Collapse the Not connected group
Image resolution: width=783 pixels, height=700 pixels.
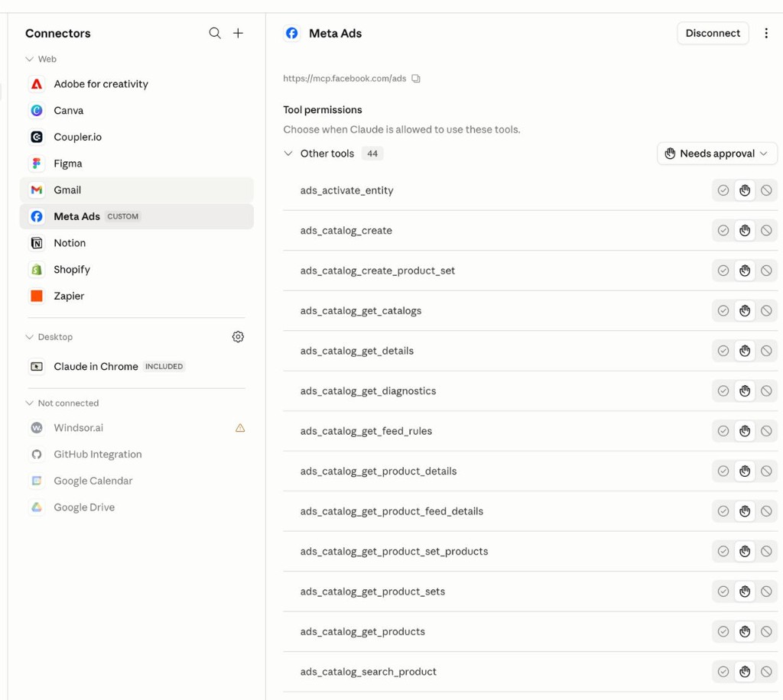[30, 403]
